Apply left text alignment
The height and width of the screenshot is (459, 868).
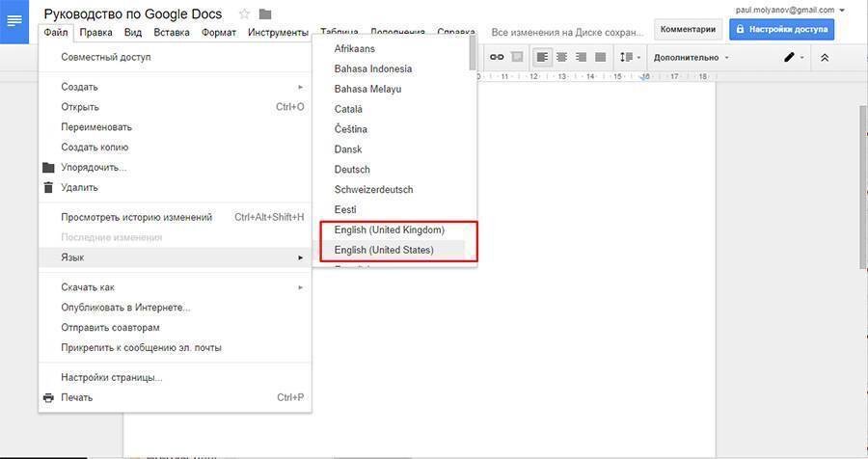(542, 57)
